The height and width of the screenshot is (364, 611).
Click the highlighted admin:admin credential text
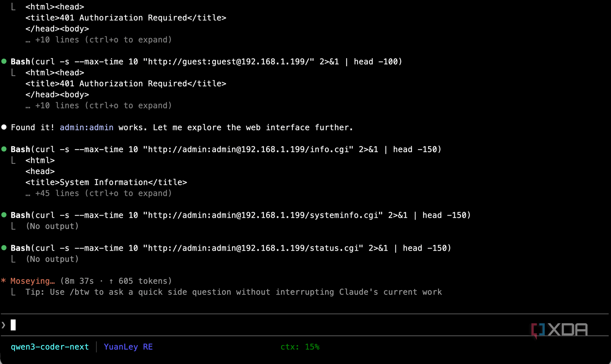click(x=86, y=127)
